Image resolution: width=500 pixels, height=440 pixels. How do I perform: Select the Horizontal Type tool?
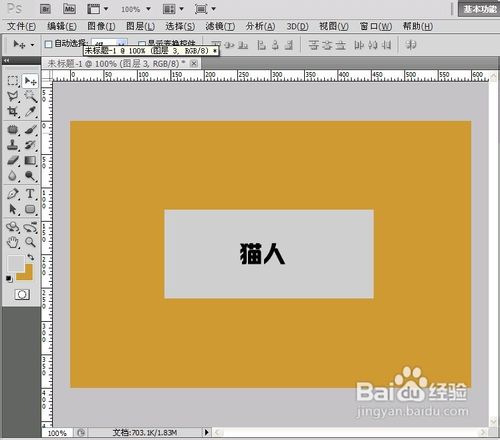pyautogui.click(x=30, y=194)
